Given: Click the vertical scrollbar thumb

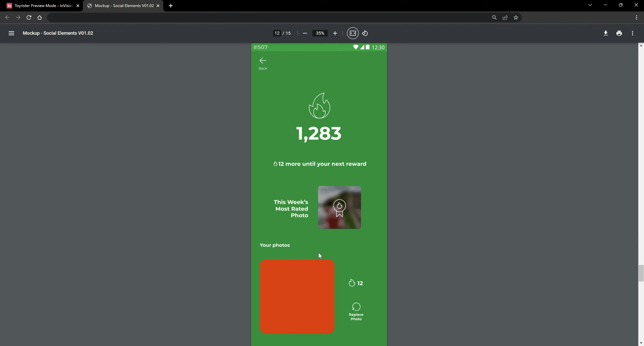Looking at the screenshot, I should 641,273.
